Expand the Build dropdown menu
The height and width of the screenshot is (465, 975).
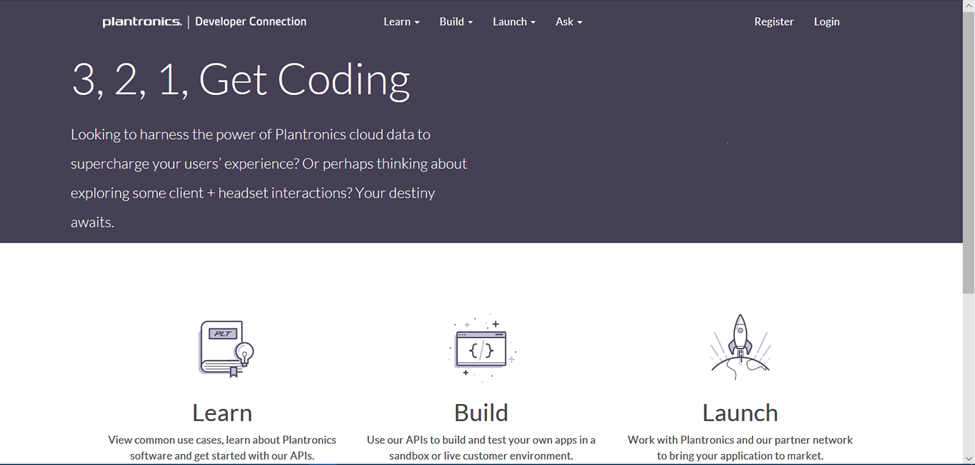point(456,22)
